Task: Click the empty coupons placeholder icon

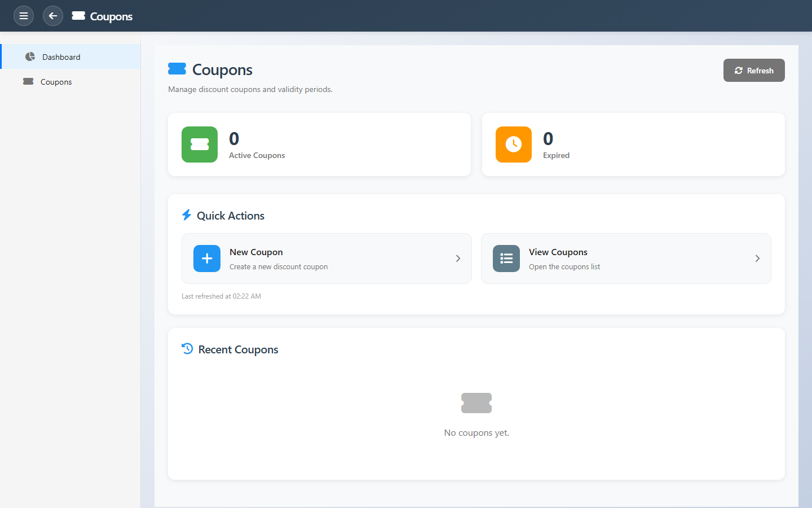Action: coord(476,403)
